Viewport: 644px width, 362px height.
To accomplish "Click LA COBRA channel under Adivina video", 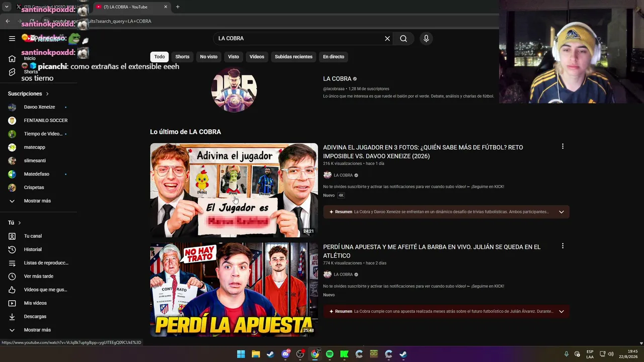I will (x=343, y=175).
